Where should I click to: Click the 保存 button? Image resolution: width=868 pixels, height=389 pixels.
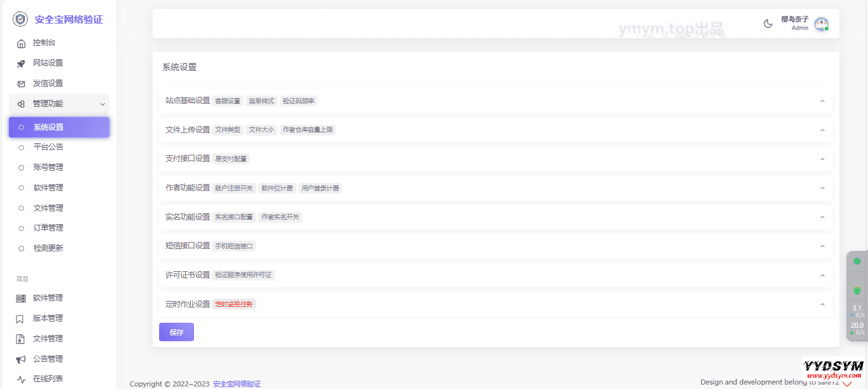click(x=176, y=332)
